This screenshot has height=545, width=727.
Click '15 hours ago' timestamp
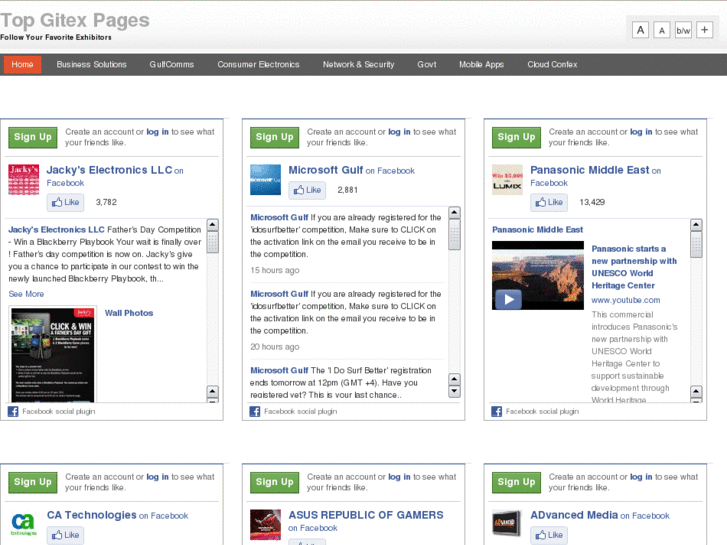click(x=274, y=270)
